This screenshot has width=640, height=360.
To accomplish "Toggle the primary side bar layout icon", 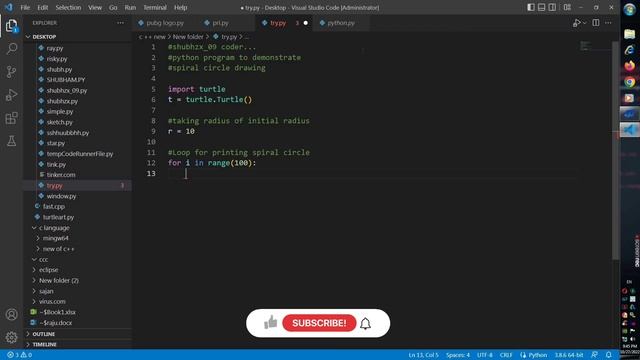I will (531, 7).
